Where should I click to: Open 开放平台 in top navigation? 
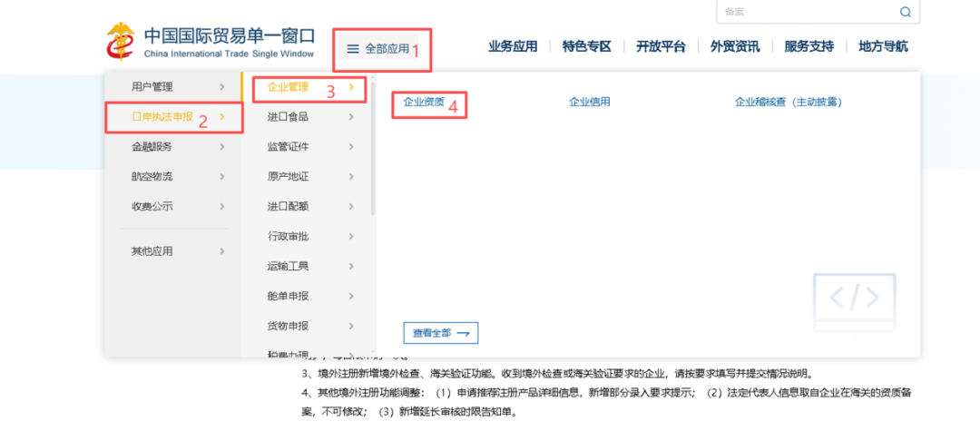[661, 47]
